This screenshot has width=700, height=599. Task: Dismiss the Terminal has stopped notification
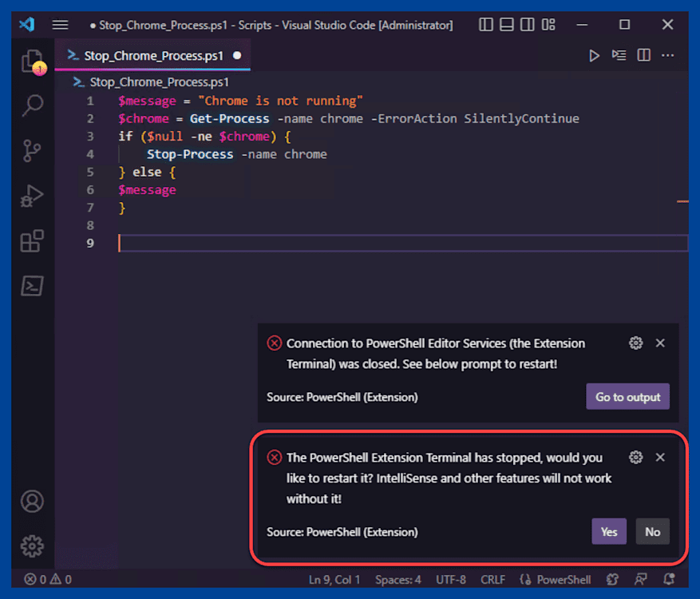660,458
